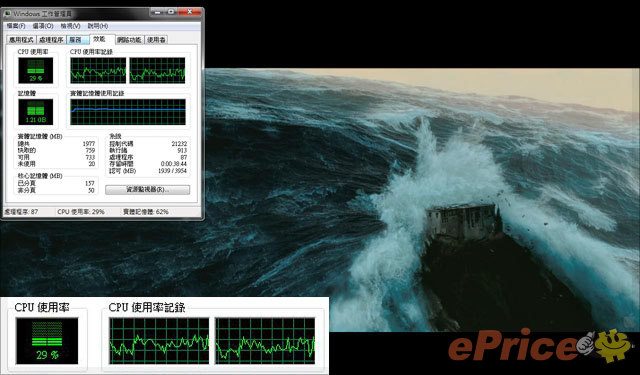Click the Task Manager title bar icon

[x=7, y=13]
